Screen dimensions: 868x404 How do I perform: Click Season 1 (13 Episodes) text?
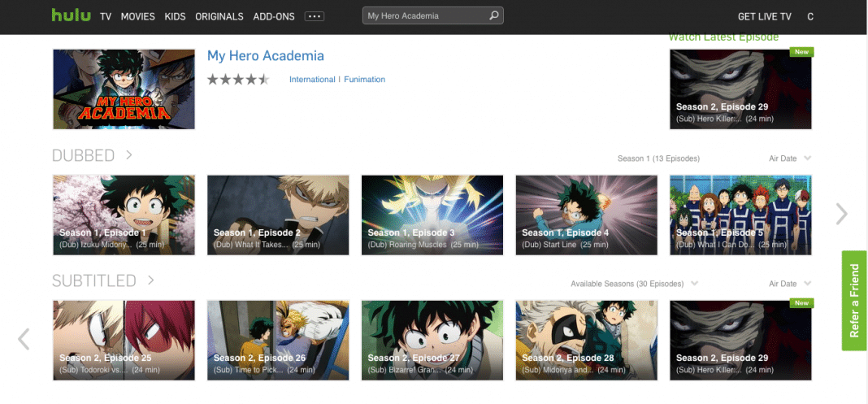point(659,159)
